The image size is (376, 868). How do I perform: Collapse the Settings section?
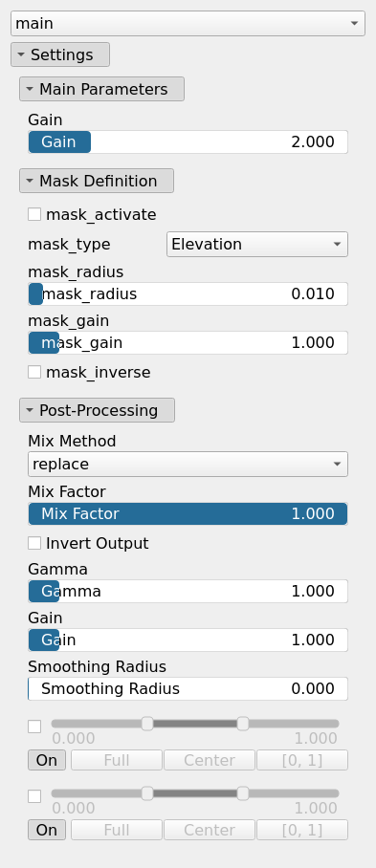pos(60,54)
